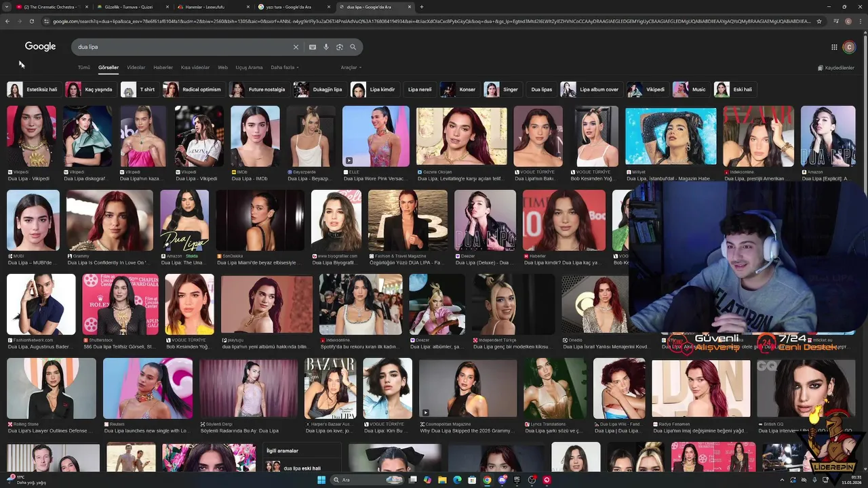Open the taskbar clock showing 01:31
Screen dimensions: 868x488
pos(850,480)
